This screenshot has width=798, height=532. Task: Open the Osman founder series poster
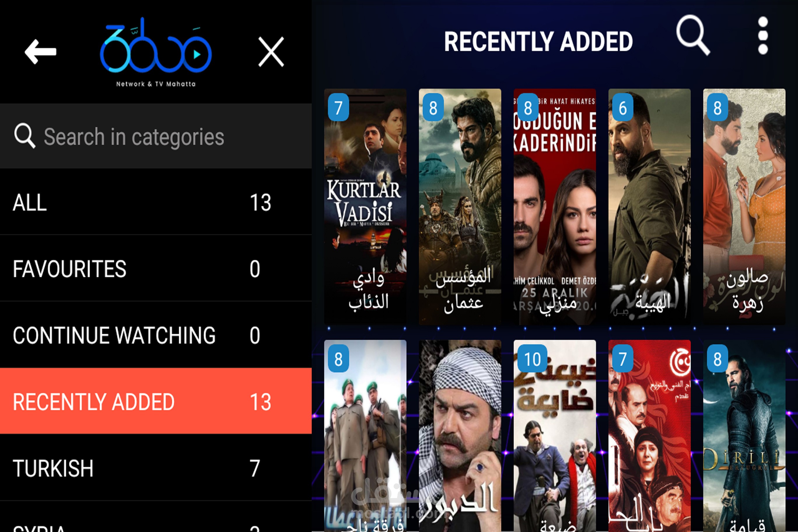tap(460, 206)
